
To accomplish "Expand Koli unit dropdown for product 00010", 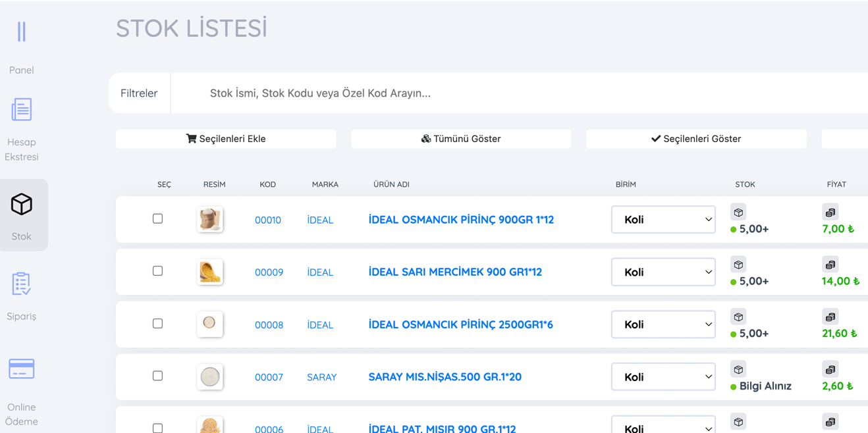I will [x=663, y=220].
